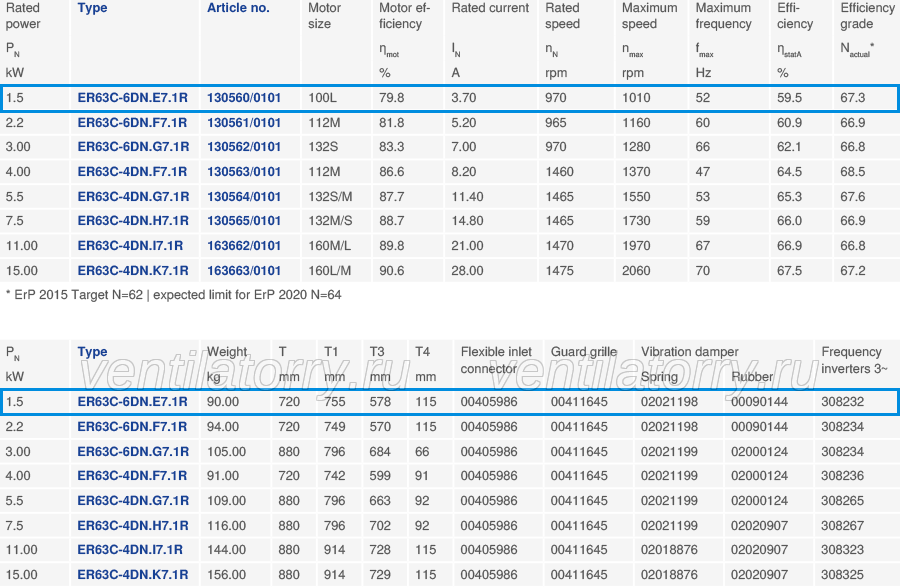Screen dimensions: 900x588
Task: Open ER63C-6DN.F7.1R link in the efficiency table
Action: tap(133, 122)
